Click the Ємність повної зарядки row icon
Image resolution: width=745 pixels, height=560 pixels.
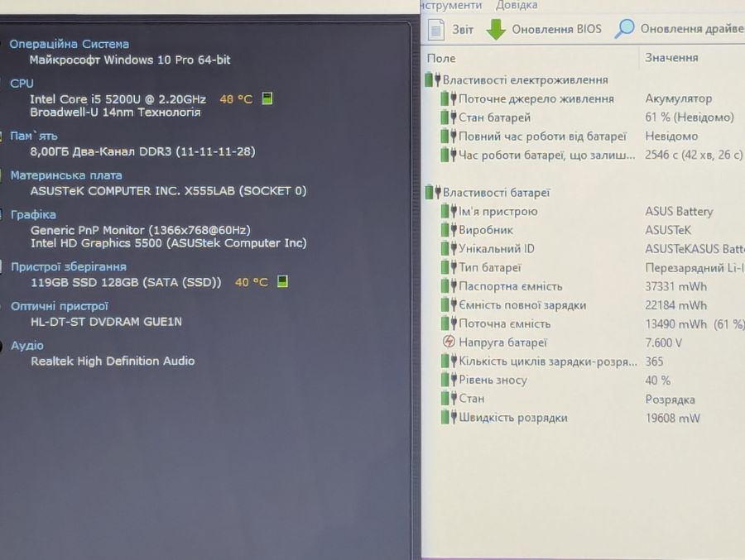[x=449, y=305]
